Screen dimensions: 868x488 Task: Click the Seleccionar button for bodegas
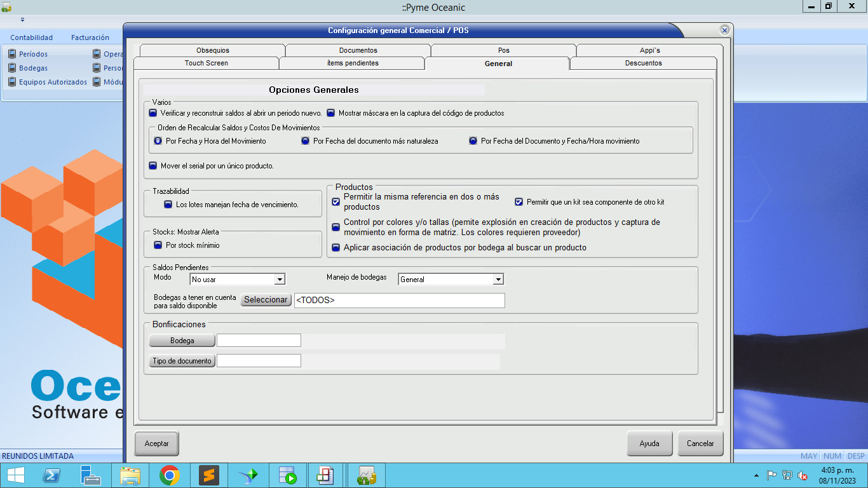(266, 300)
